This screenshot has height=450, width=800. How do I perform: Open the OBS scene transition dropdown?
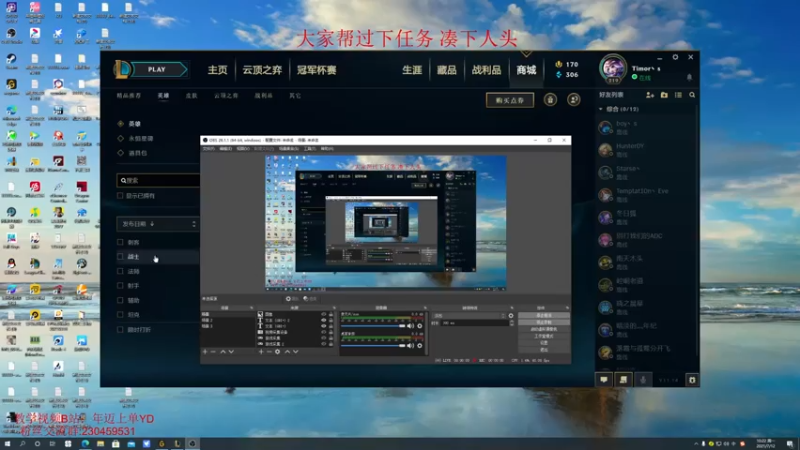click(469, 316)
